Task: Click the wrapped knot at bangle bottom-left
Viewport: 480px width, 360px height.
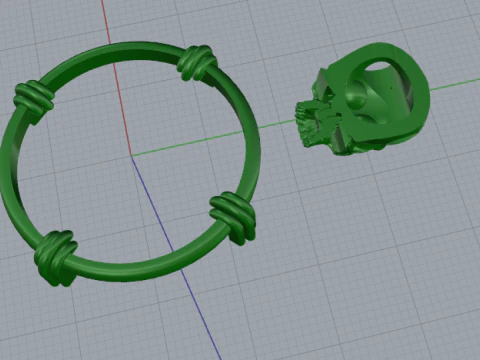Action: tap(56, 258)
